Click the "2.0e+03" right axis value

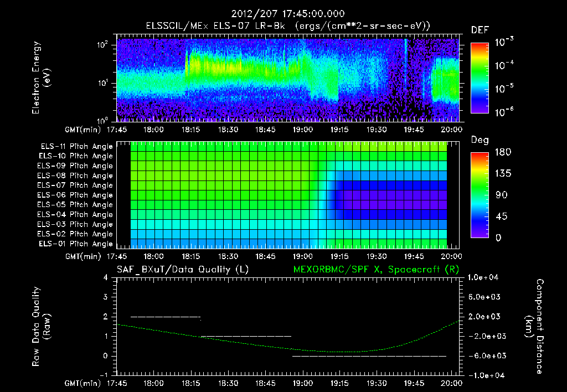coord(484,317)
